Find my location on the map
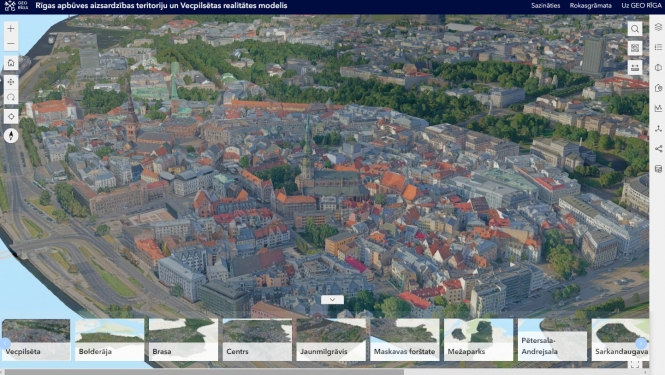Image resolution: width=665 pixels, height=375 pixels. click(x=11, y=116)
